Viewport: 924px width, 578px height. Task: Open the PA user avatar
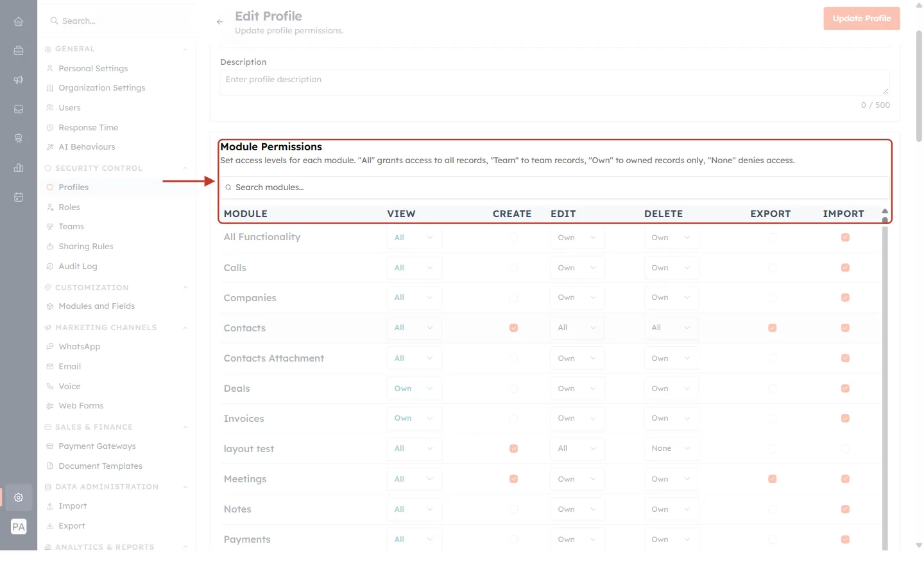click(x=19, y=527)
